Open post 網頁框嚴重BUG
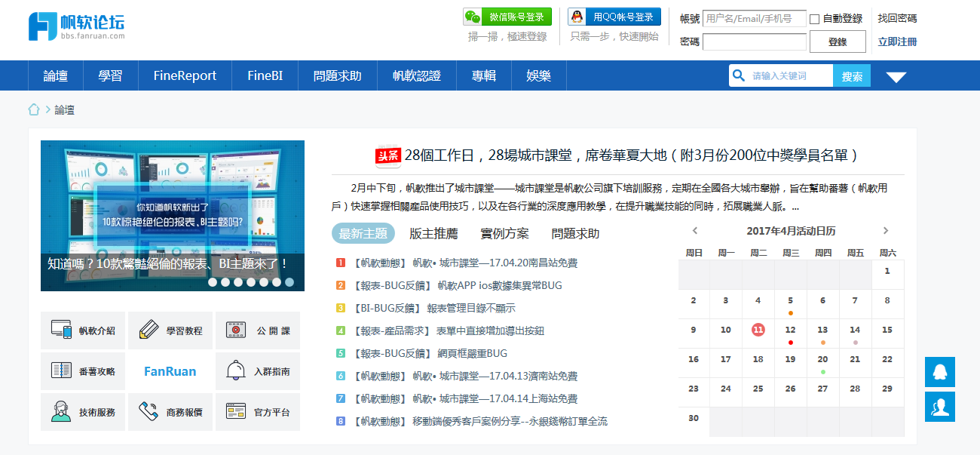 (x=472, y=353)
